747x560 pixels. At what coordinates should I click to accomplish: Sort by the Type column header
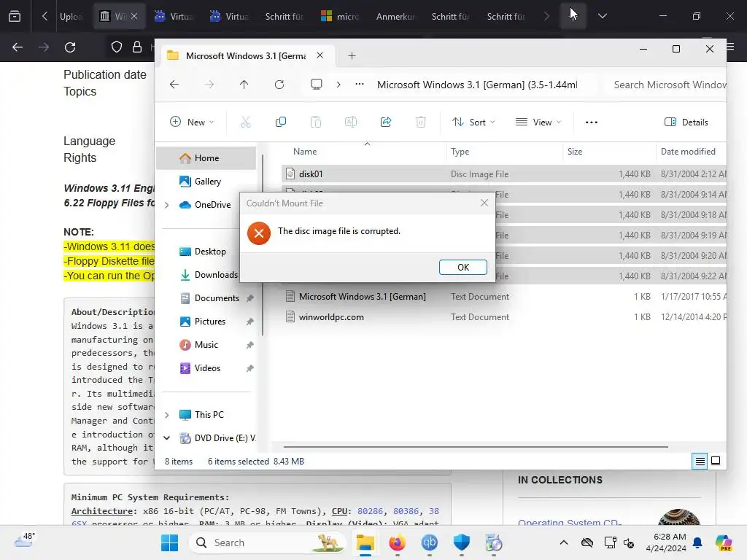coord(460,152)
